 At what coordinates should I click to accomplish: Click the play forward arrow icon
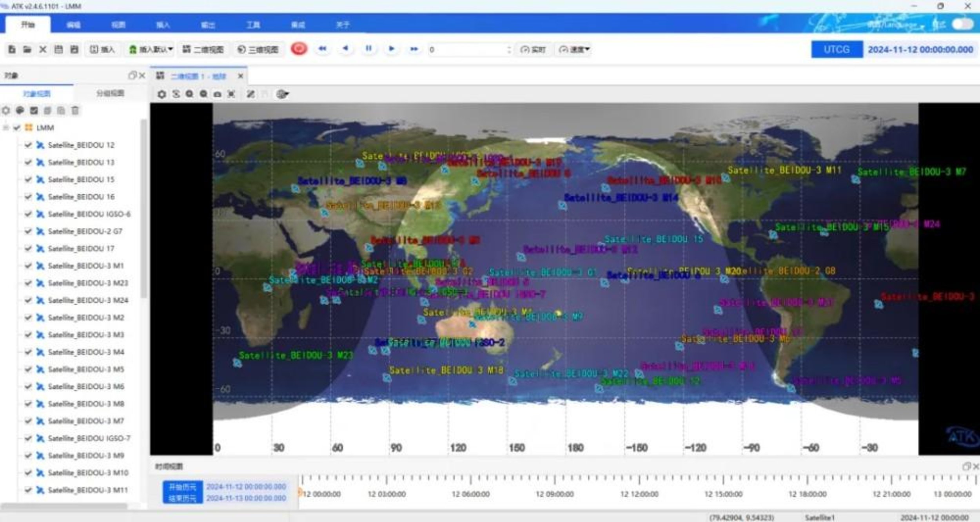pos(391,49)
